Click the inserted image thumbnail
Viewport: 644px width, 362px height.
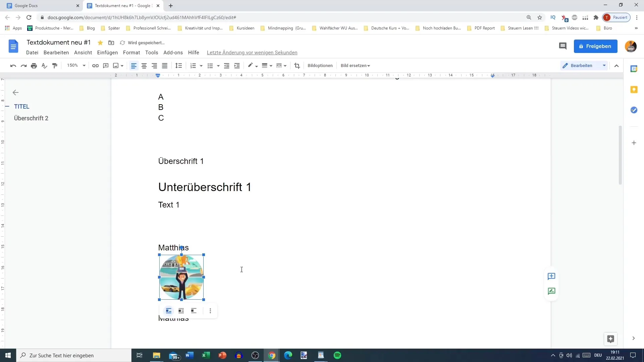point(181,277)
